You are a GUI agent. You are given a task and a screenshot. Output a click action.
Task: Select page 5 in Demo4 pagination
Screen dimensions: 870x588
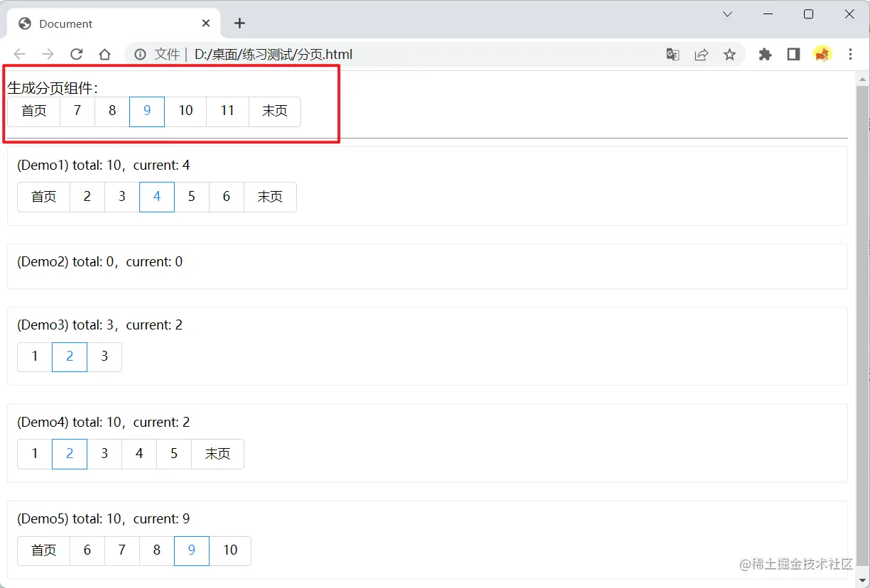click(x=174, y=454)
